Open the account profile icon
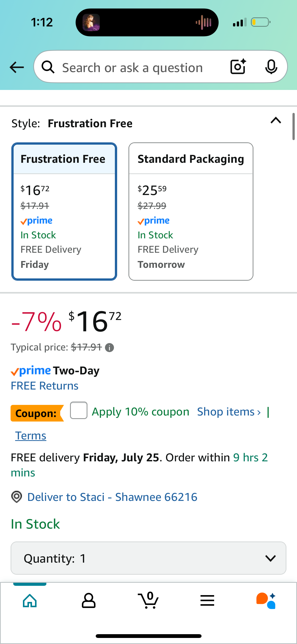 pos(89,600)
